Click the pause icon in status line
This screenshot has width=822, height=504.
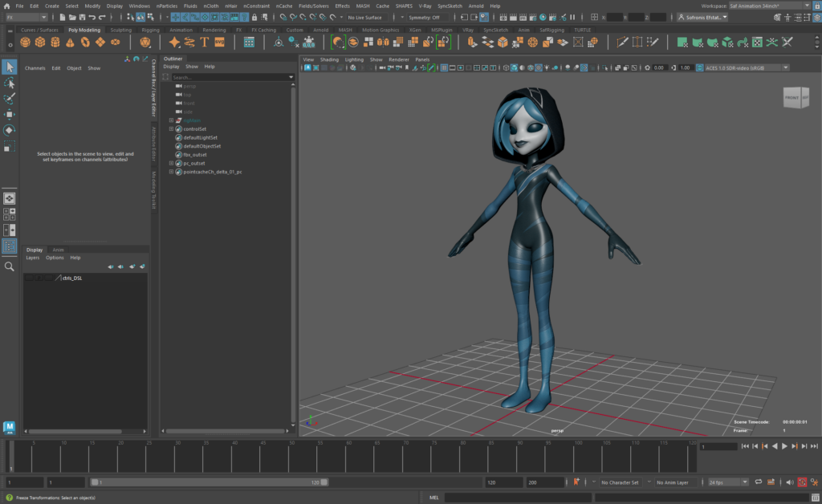click(572, 18)
